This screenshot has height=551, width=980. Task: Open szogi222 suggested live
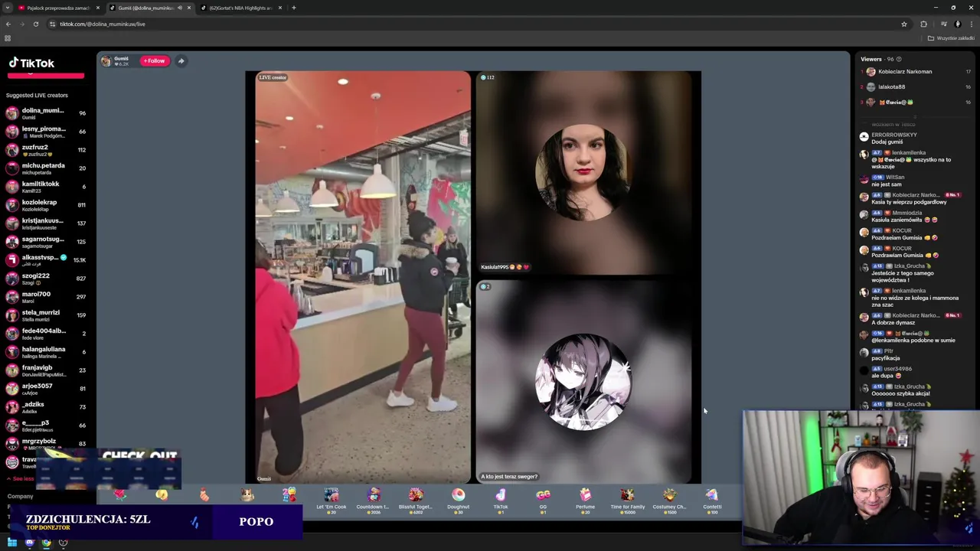point(46,279)
